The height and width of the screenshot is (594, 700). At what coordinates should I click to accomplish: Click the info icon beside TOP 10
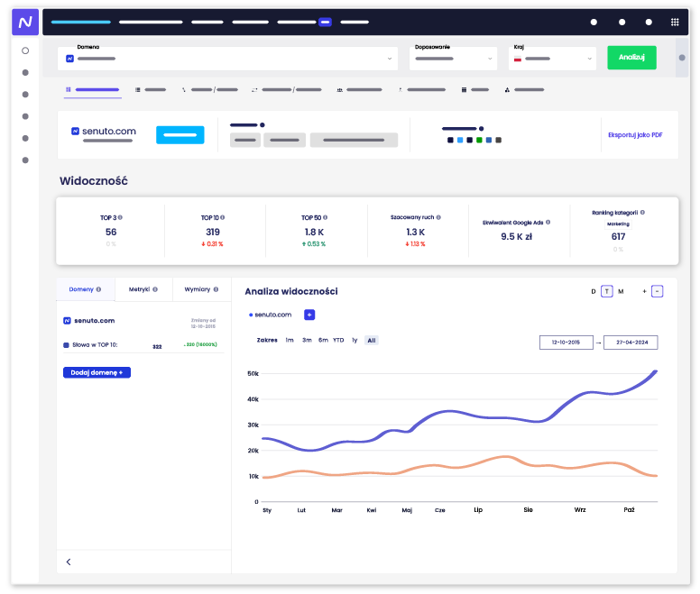(x=222, y=217)
